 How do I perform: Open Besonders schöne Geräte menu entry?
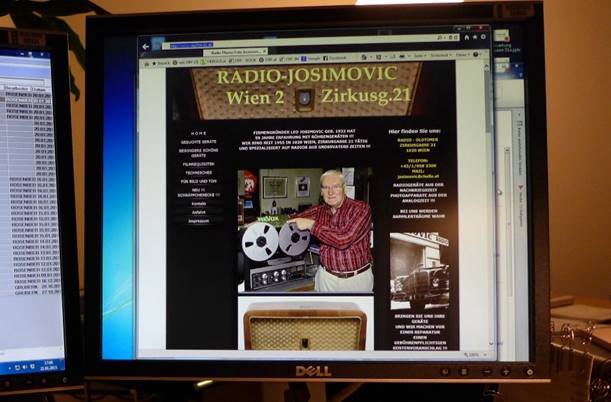coord(198,153)
